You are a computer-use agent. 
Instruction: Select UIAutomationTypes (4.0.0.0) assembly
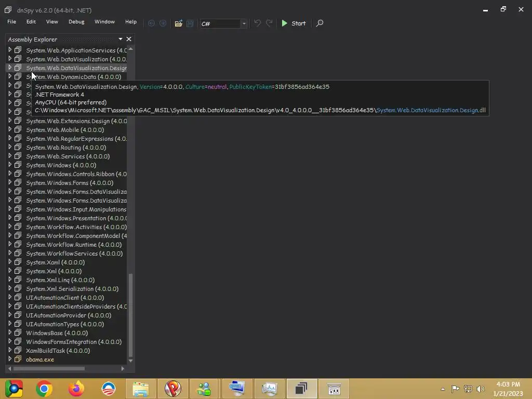coord(65,324)
